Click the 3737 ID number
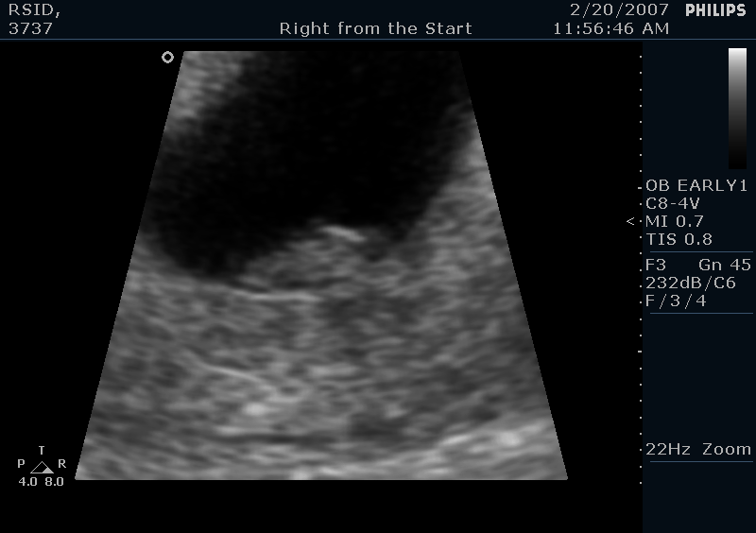Viewport: 756px width, 533px height. 30,28
